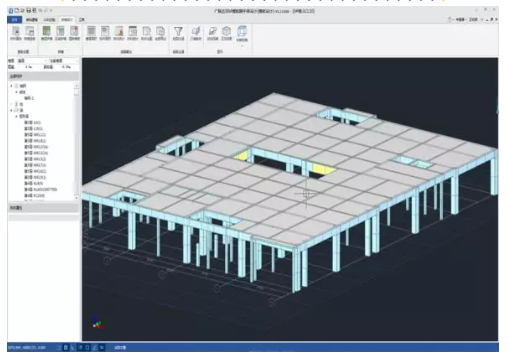Click the first icon in the status bar toolbar

click(x=59, y=348)
